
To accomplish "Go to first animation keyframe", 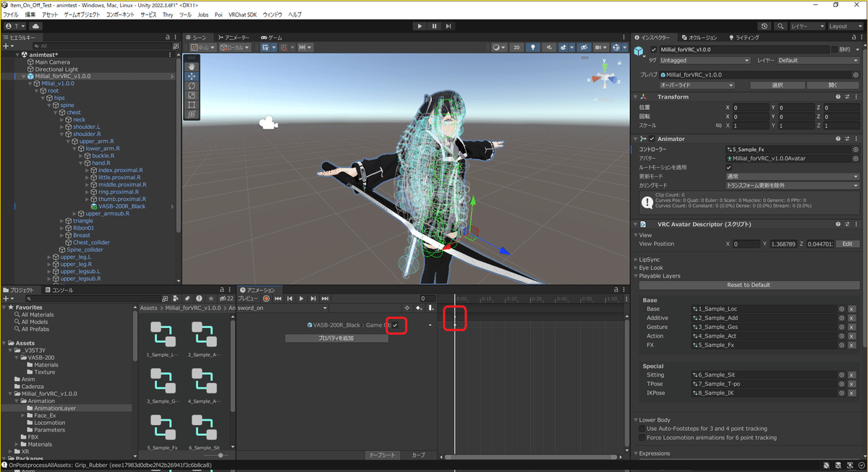I will tap(278, 299).
